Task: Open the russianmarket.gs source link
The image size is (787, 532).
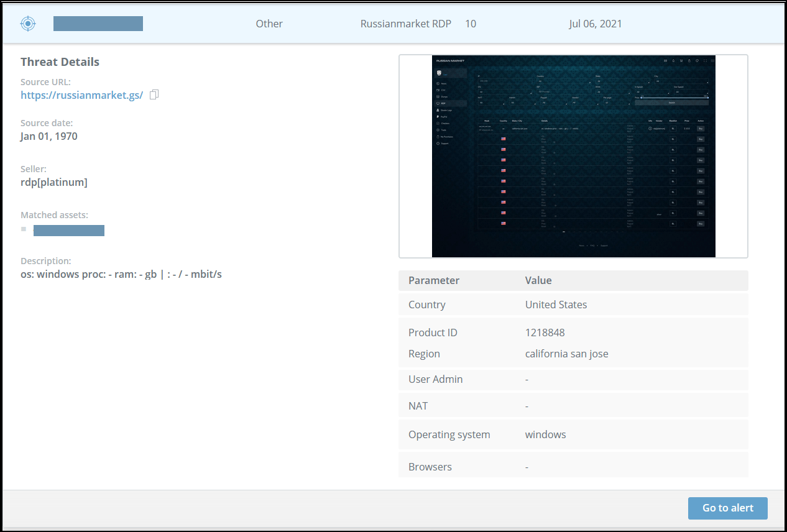Action: pos(81,95)
